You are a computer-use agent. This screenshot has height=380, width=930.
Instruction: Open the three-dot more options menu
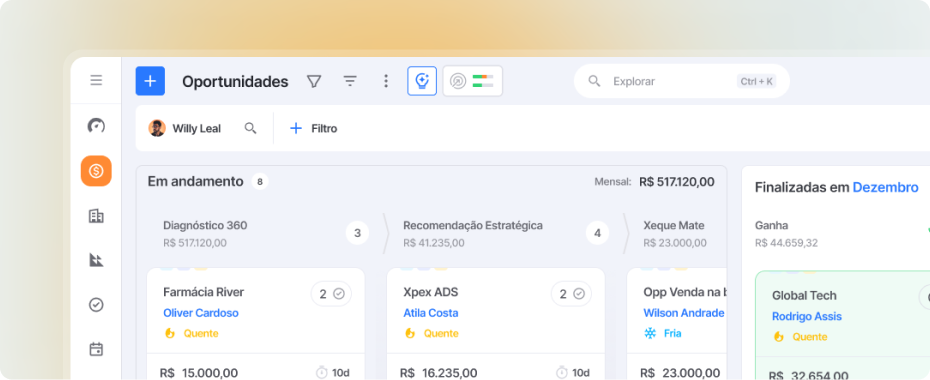pyautogui.click(x=386, y=81)
